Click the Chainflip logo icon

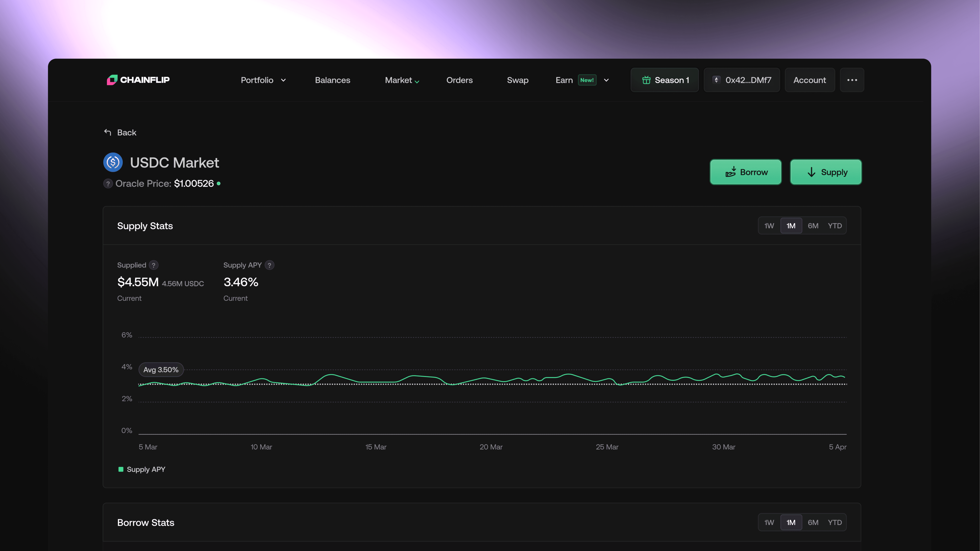(x=112, y=80)
